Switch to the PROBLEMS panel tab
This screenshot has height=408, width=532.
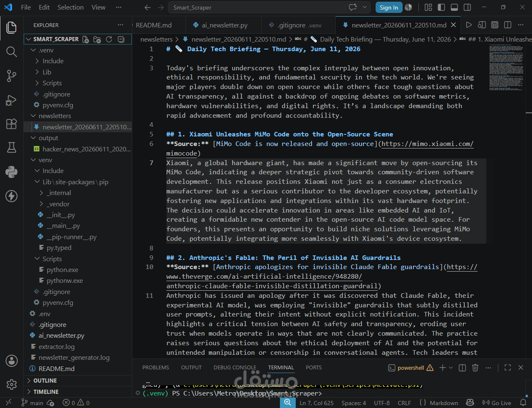pyautogui.click(x=156, y=368)
